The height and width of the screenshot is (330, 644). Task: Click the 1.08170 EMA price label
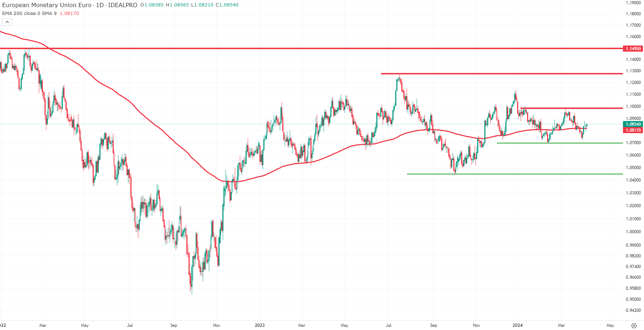point(633,130)
